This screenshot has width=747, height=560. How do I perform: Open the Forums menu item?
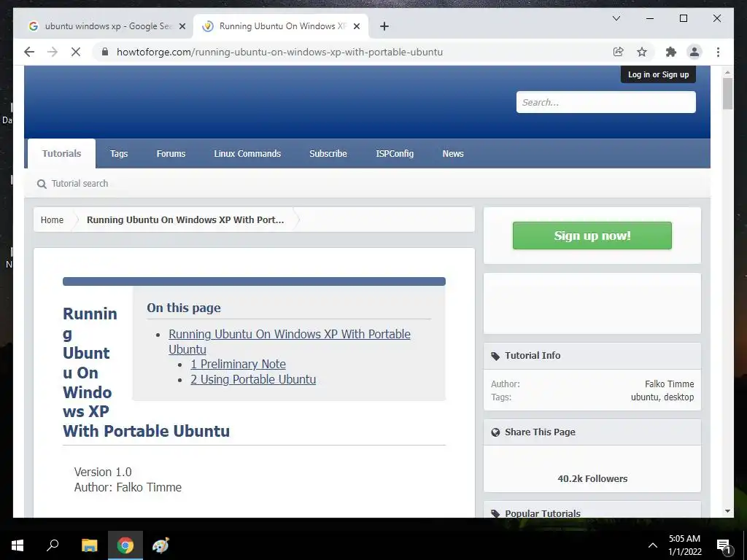(x=171, y=153)
